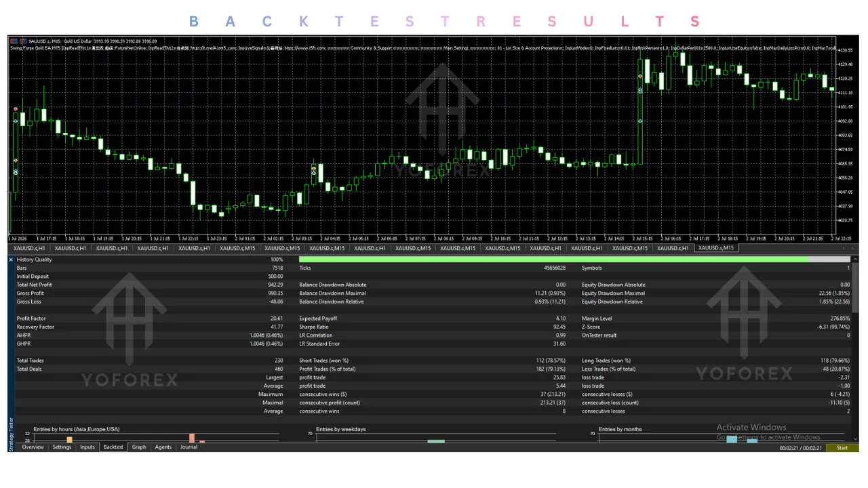Screen dimensions: 868x488
Task: Click the Initial Deposit value 500.00
Action: coord(275,277)
